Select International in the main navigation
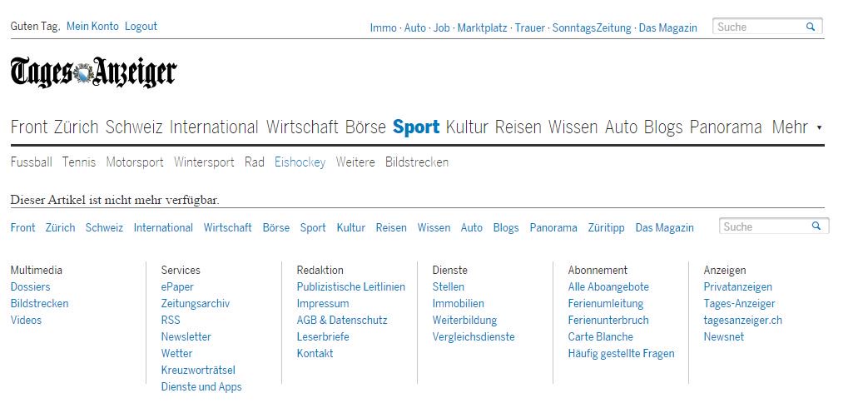The width and height of the screenshot is (868, 413). tap(214, 127)
